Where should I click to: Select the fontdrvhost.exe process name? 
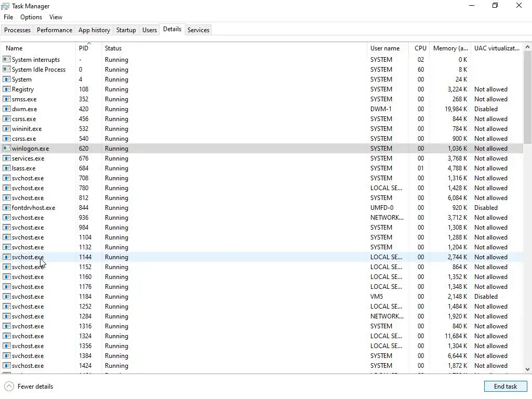[x=33, y=208]
